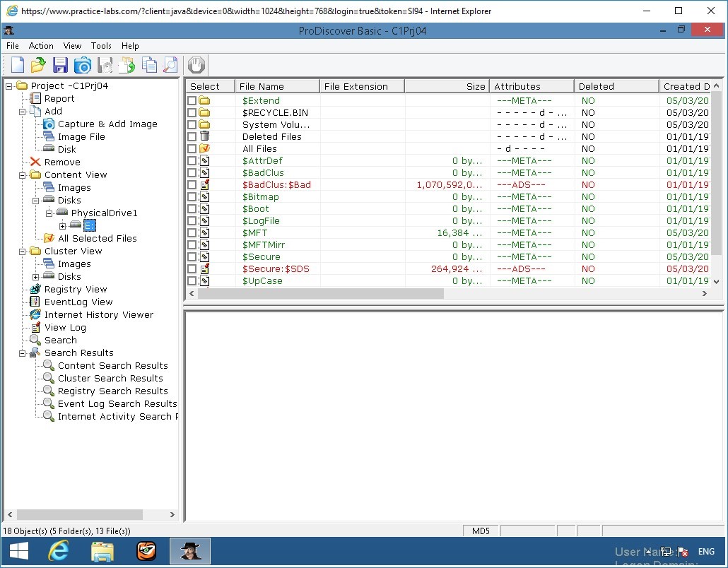
Task: Open EventLog View from the tree
Action: (x=78, y=302)
